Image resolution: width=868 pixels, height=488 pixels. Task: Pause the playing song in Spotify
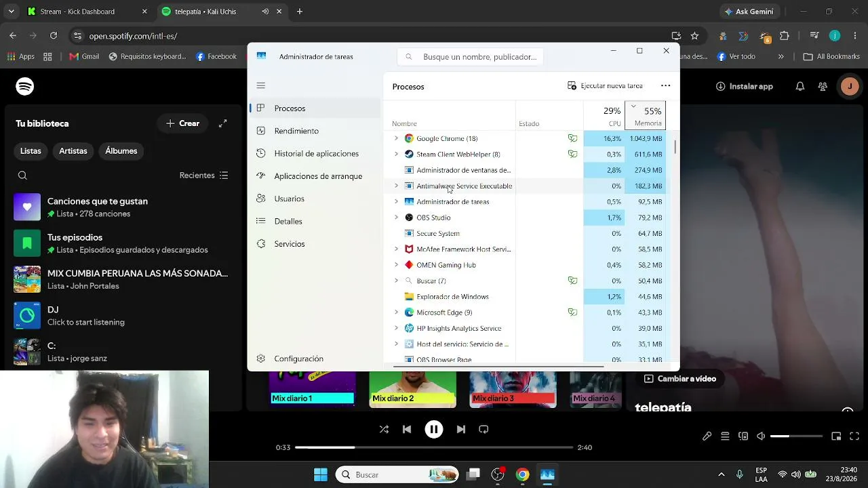[x=434, y=429]
